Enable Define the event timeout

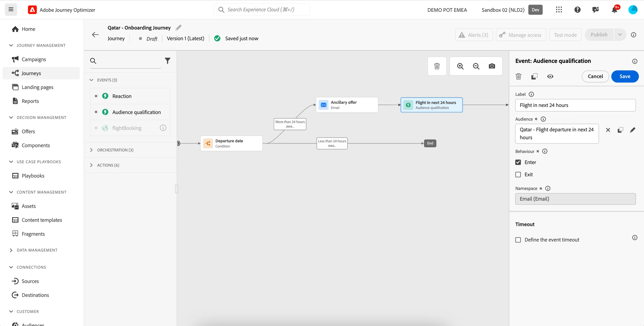click(518, 240)
